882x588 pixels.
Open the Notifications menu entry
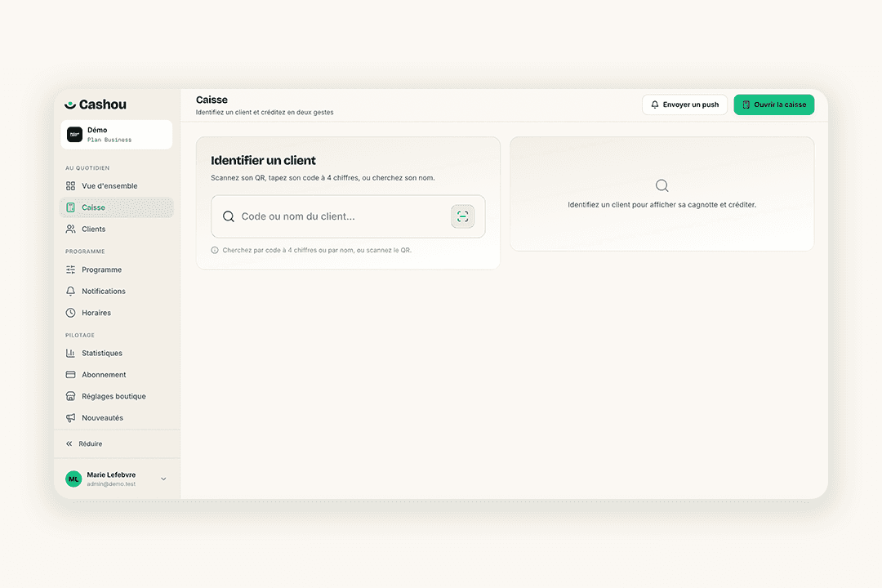click(x=117, y=291)
